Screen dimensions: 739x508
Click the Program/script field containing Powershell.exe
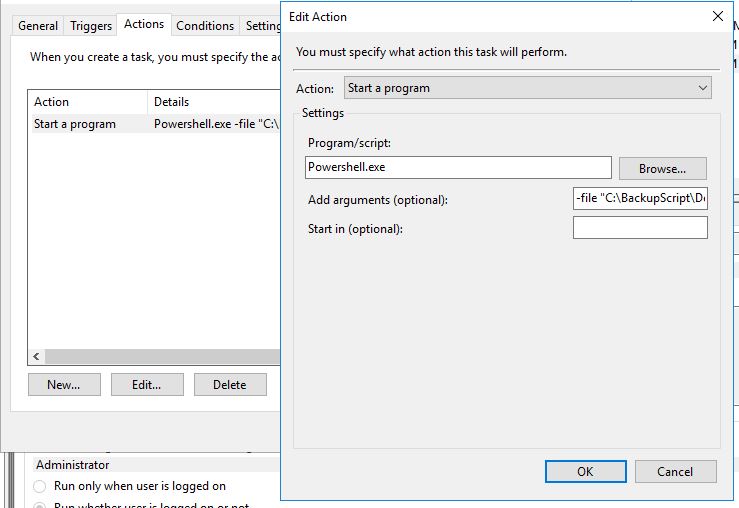pyautogui.click(x=458, y=167)
